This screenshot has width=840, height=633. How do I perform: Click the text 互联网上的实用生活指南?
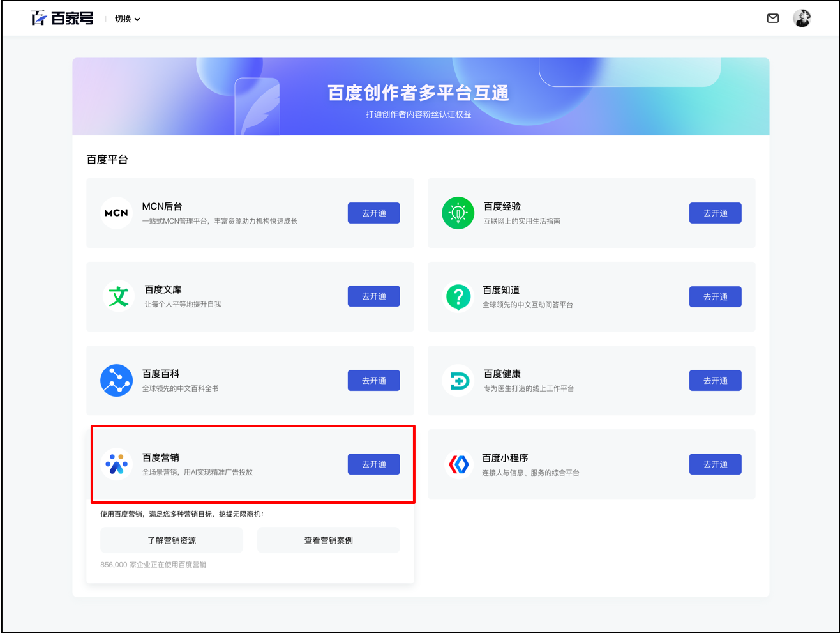pos(522,221)
